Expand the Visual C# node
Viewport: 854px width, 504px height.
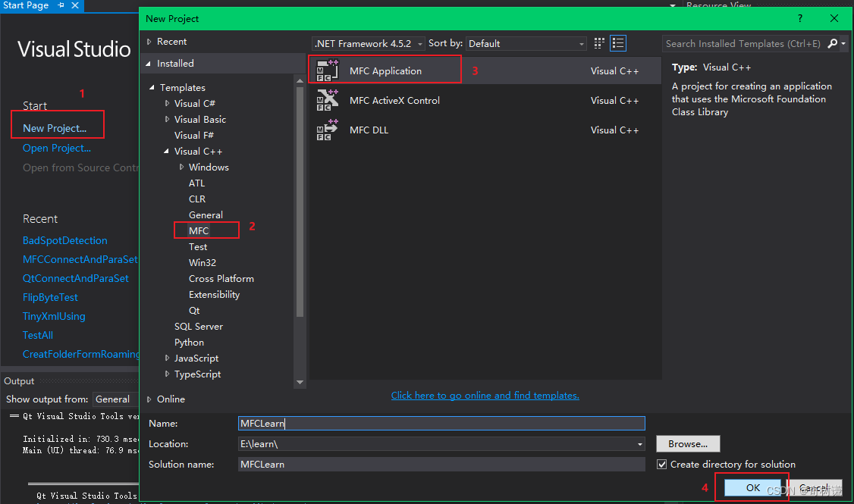167,103
